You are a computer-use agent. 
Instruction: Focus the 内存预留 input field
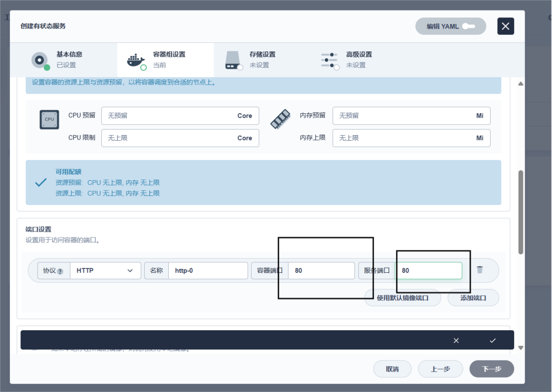point(411,116)
